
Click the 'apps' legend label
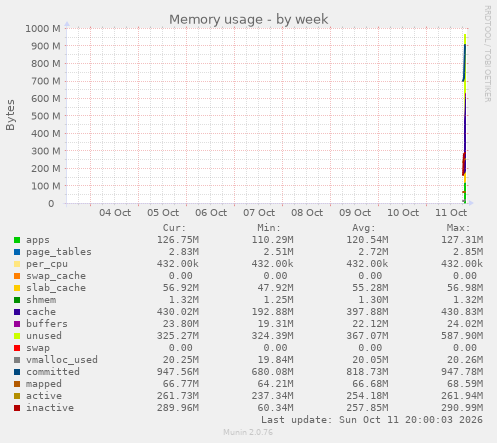point(38,240)
